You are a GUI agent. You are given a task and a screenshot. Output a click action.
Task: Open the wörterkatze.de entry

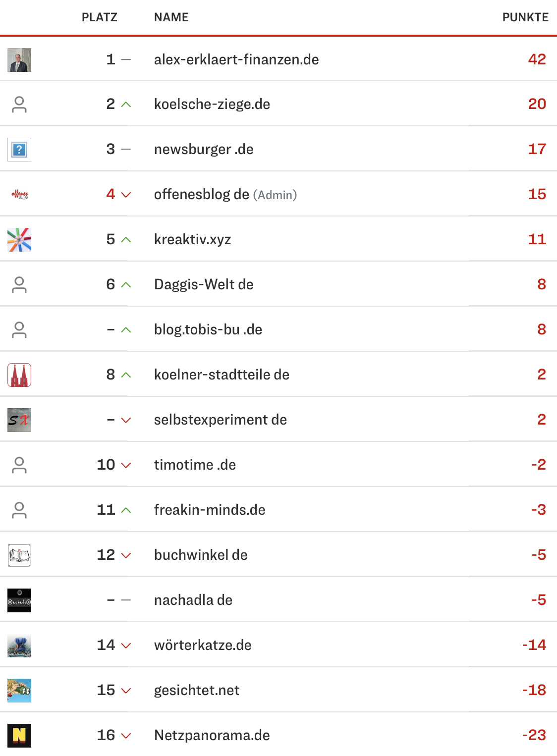point(203,646)
